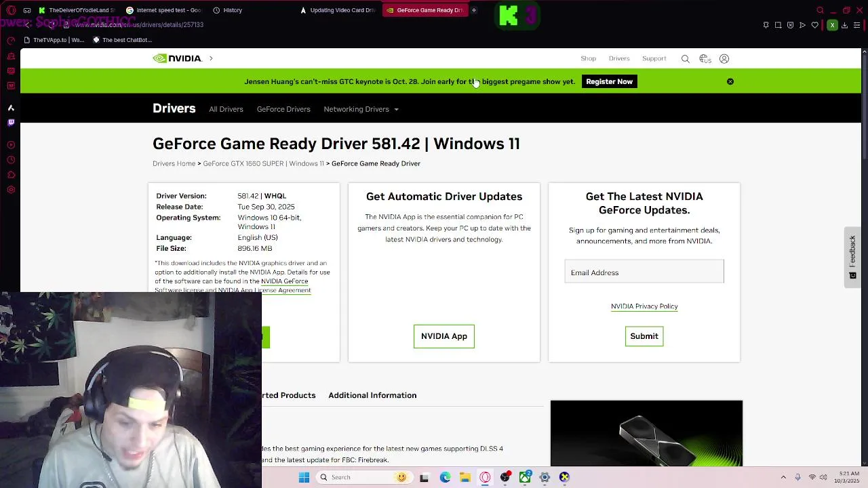Image resolution: width=868 pixels, height=488 pixels.
Task: Open the Shop menu
Action: pos(588,58)
